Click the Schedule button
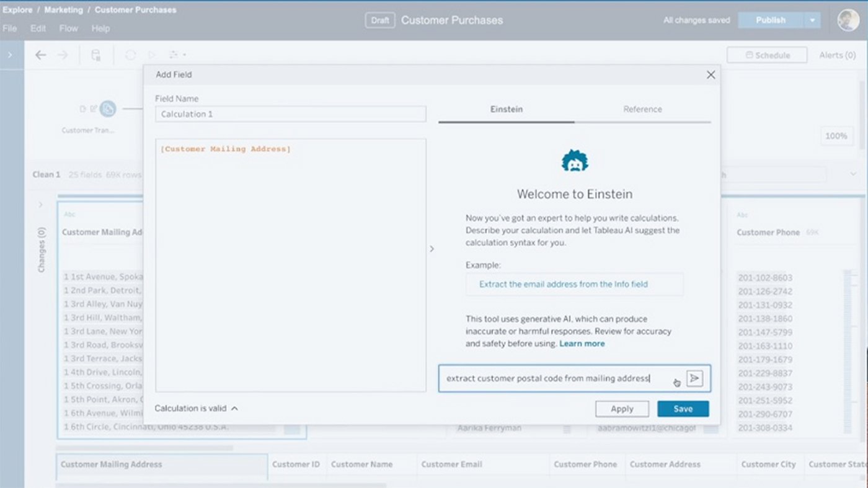Viewport: 868px width, 488px height. [767, 55]
